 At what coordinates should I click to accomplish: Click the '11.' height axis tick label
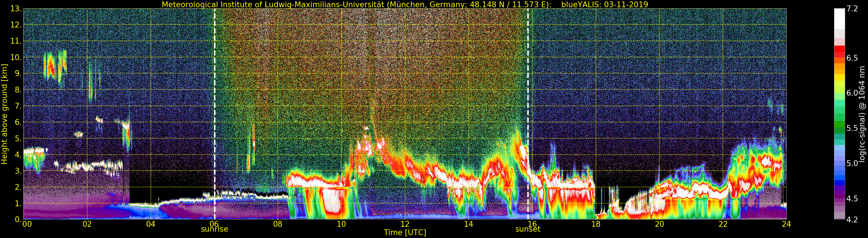[x=16, y=41]
